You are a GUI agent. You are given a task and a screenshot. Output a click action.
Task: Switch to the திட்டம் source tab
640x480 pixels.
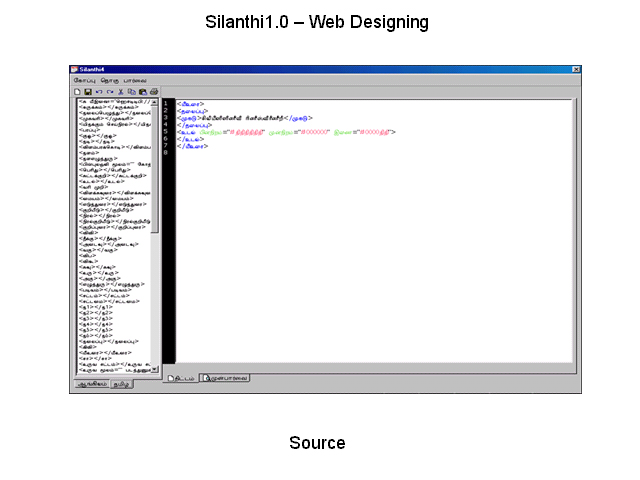(x=181, y=378)
